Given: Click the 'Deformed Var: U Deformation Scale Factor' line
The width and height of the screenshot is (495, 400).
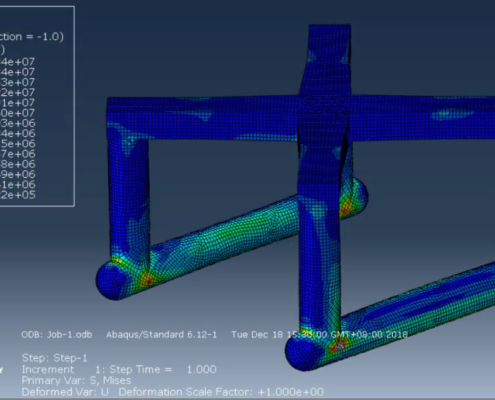Looking at the screenshot, I should coord(173,392).
